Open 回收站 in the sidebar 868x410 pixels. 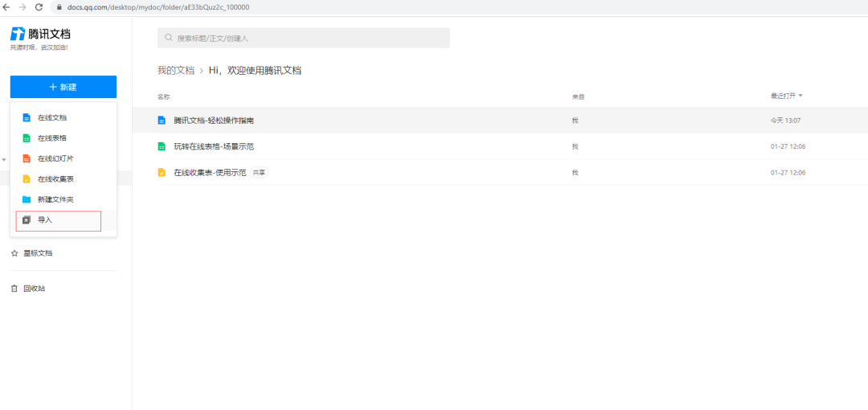coord(35,289)
